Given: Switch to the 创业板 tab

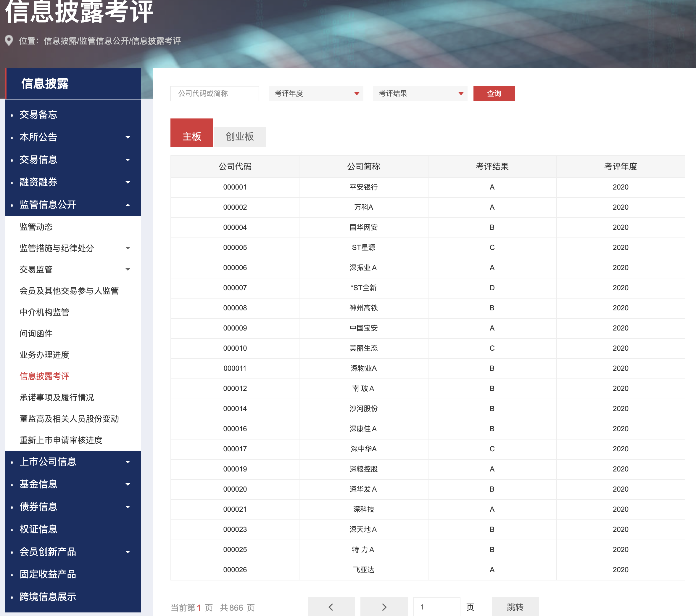Looking at the screenshot, I should point(239,136).
